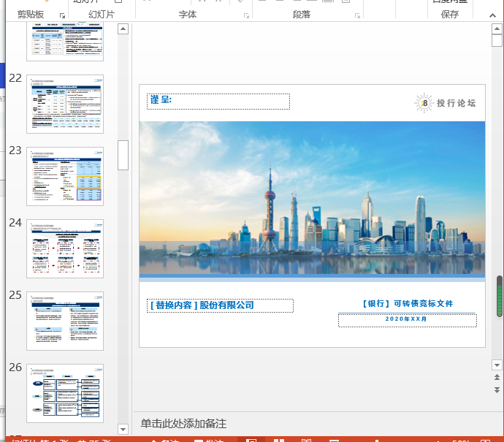The image size is (504, 442).
Task: Click the [替换内容]股份有限公司 text box
Action: [x=220, y=305]
